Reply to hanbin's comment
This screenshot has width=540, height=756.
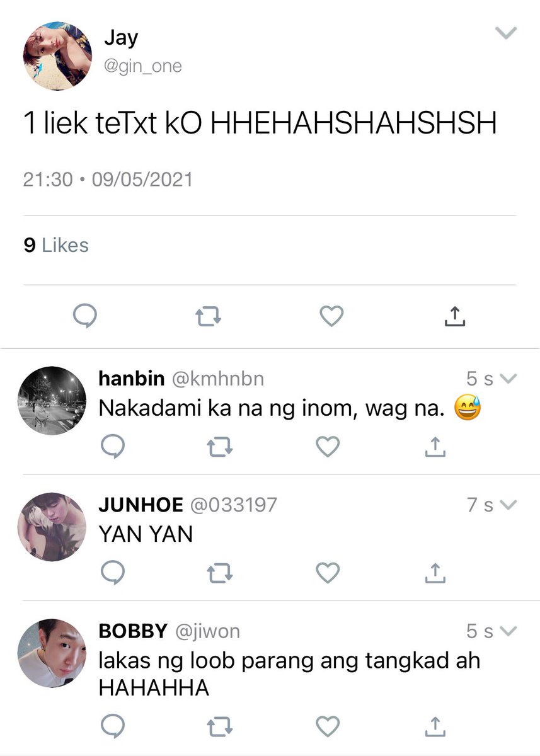(x=113, y=447)
